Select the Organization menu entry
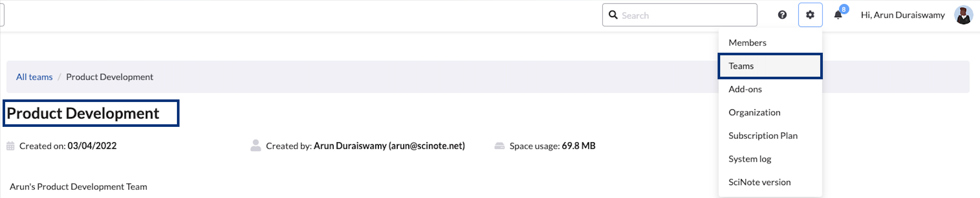 754,112
